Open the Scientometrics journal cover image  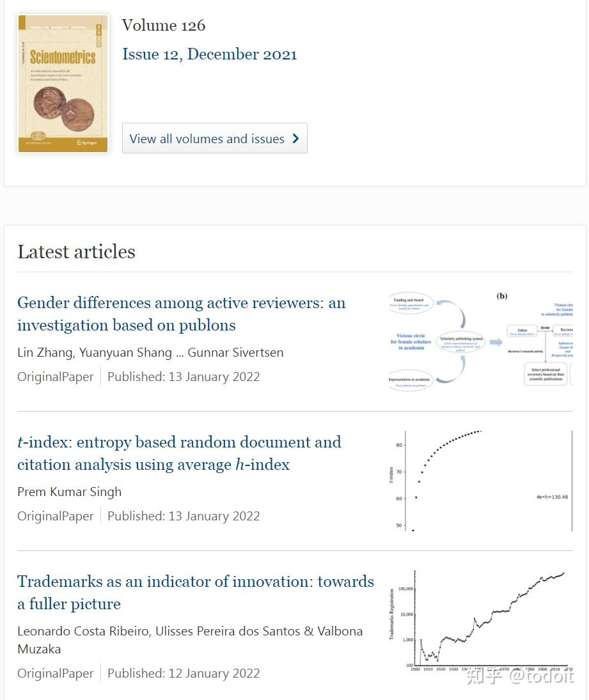pyautogui.click(x=63, y=84)
